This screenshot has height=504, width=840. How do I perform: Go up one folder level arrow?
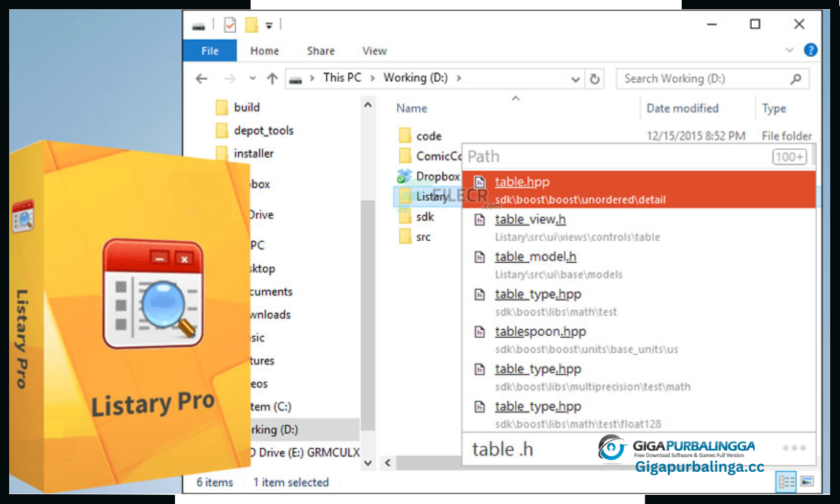tap(272, 78)
